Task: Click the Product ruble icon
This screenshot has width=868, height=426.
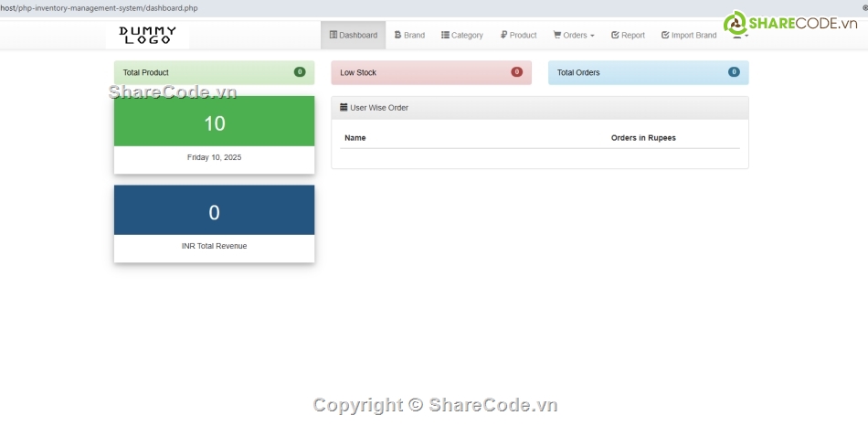Action: tap(503, 36)
